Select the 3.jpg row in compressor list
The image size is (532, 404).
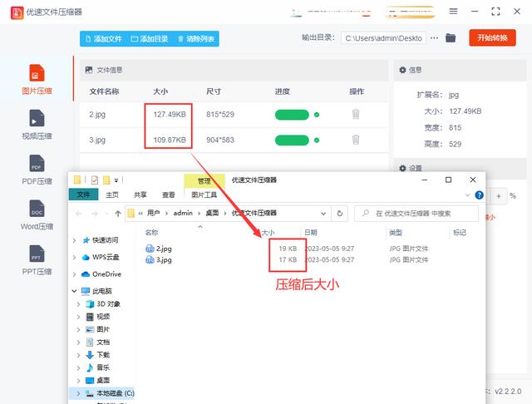pyautogui.click(x=234, y=140)
